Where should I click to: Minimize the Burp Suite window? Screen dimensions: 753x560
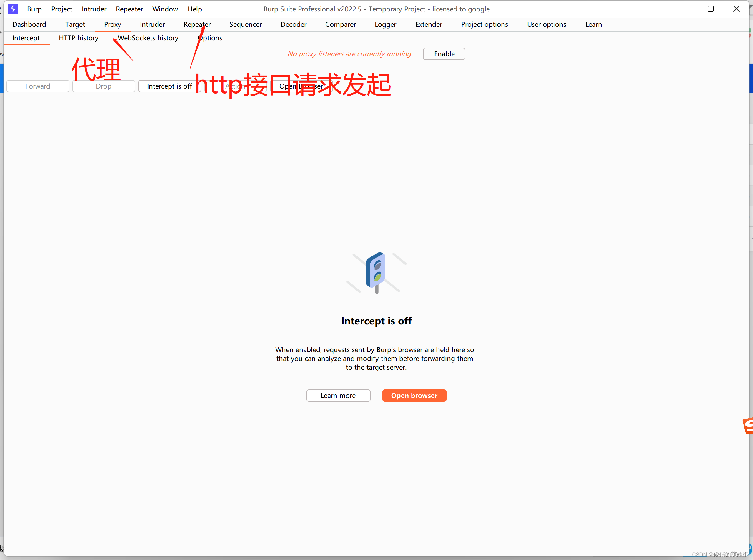pos(684,9)
